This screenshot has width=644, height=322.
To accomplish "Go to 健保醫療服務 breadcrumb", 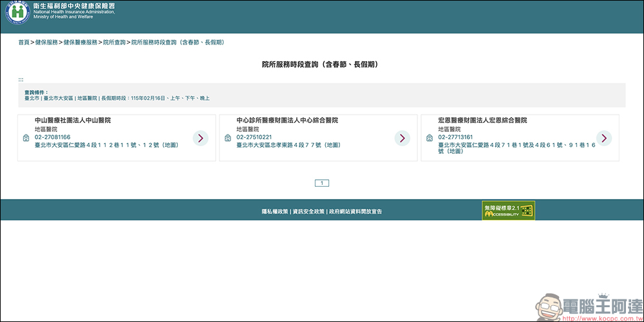I will pos(80,43).
